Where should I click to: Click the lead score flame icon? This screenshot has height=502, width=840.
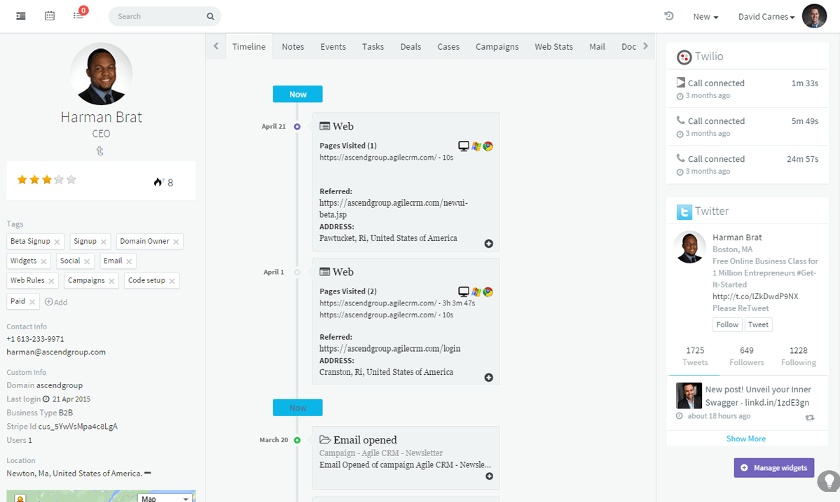[x=158, y=182]
